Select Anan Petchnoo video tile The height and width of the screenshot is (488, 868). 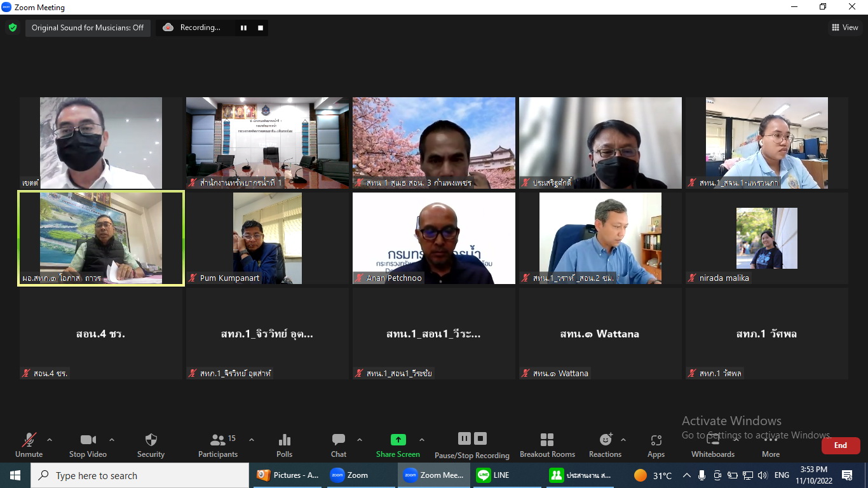pyautogui.click(x=434, y=238)
